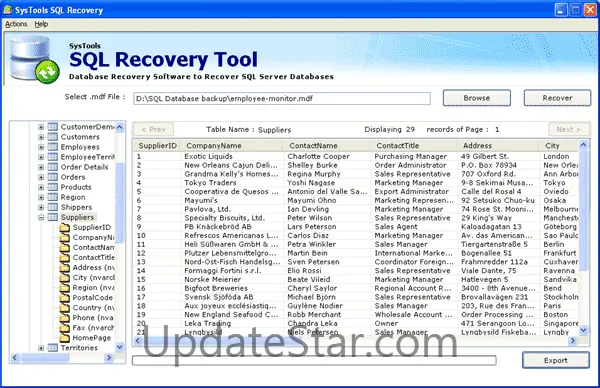This screenshot has height=388, width=600.
Task: Click the CompanyName column folder icon
Action: pyautogui.click(x=65, y=238)
